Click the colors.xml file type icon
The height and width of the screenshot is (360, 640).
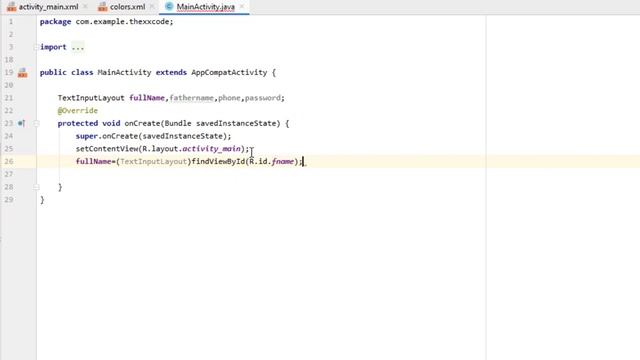103,7
